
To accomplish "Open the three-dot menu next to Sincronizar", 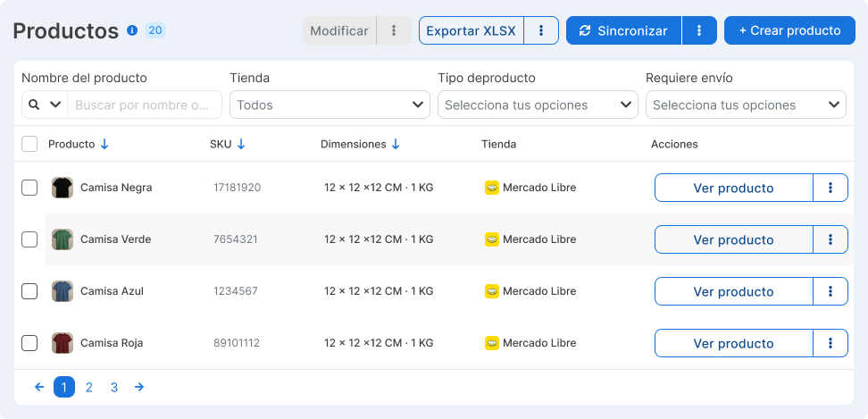I will [x=699, y=30].
